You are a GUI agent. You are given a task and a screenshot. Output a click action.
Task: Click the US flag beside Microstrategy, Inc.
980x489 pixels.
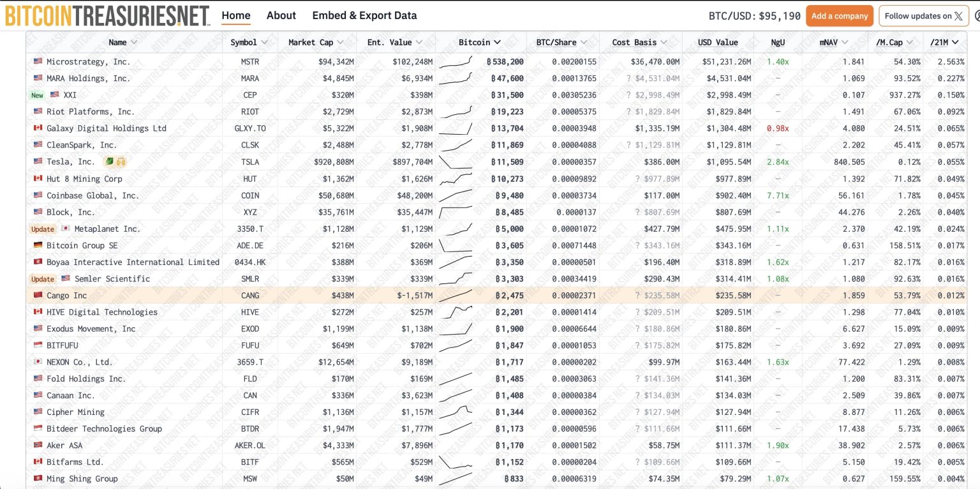(x=36, y=61)
